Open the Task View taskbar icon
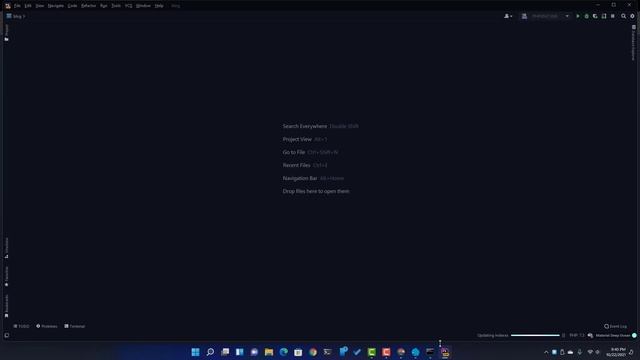 point(225,352)
